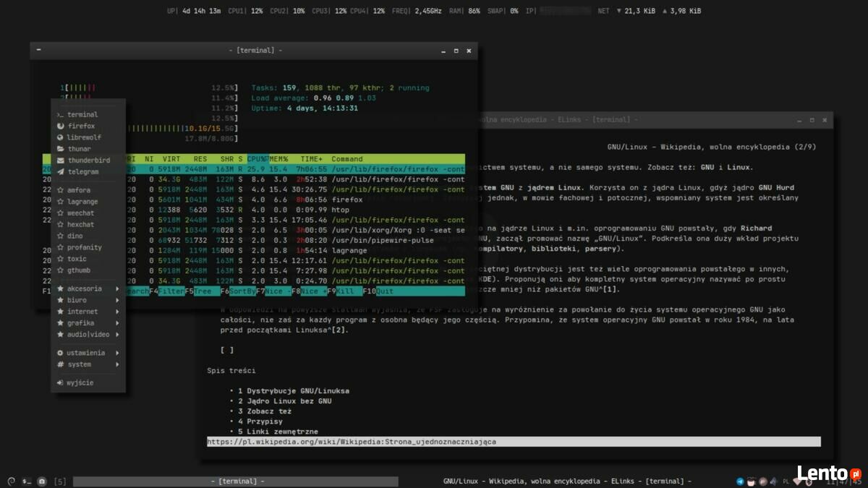
Task: Expand the system submenu
Action: coord(88,364)
